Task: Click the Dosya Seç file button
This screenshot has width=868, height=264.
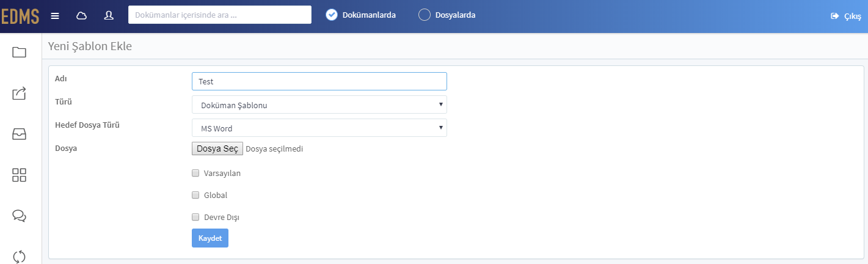Action: 217,148
